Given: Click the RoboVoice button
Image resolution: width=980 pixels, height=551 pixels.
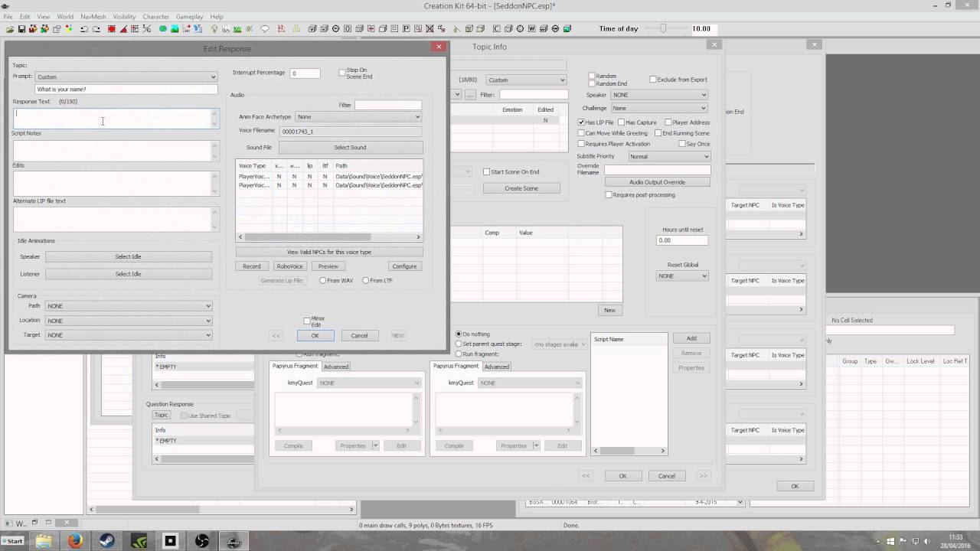Looking at the screenshot, I should (x=289, y=266).
